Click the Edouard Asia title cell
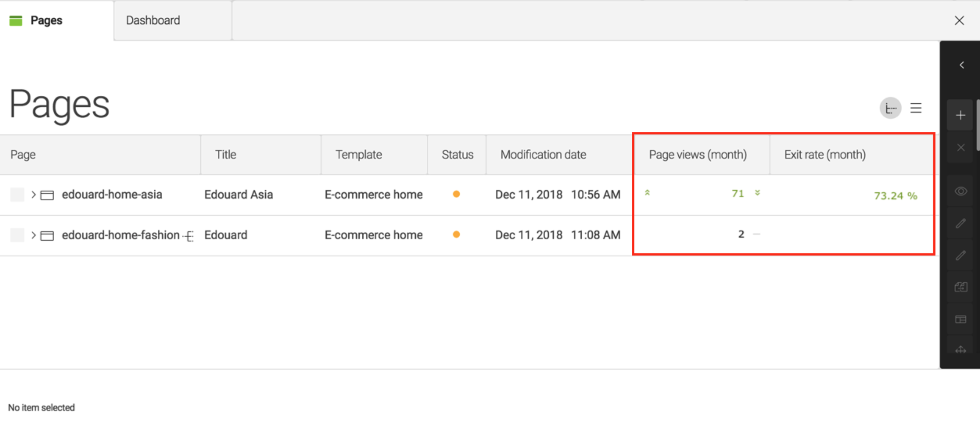The height and width of the screenshot is (421, 980). coord(238,194)
